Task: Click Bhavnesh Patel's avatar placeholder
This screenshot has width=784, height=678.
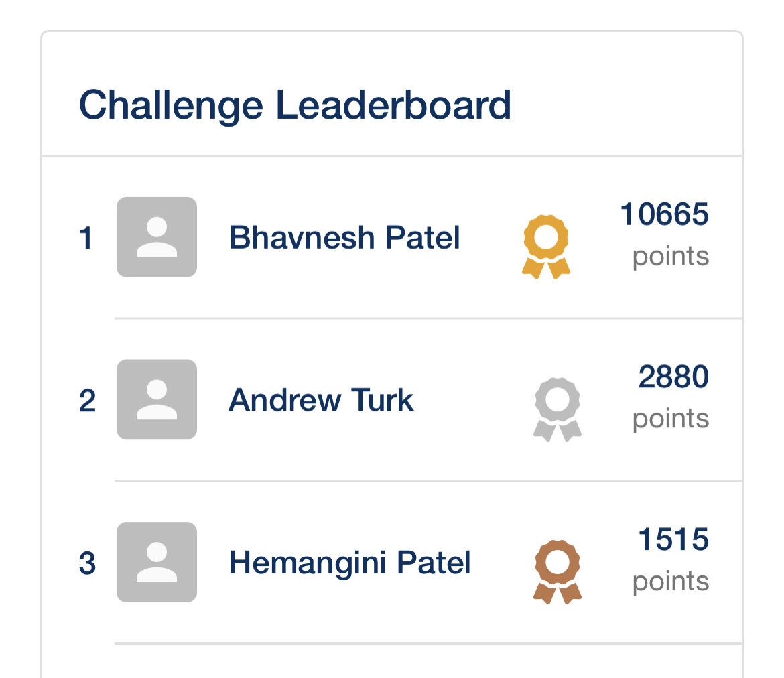Action: click(157, 237)
